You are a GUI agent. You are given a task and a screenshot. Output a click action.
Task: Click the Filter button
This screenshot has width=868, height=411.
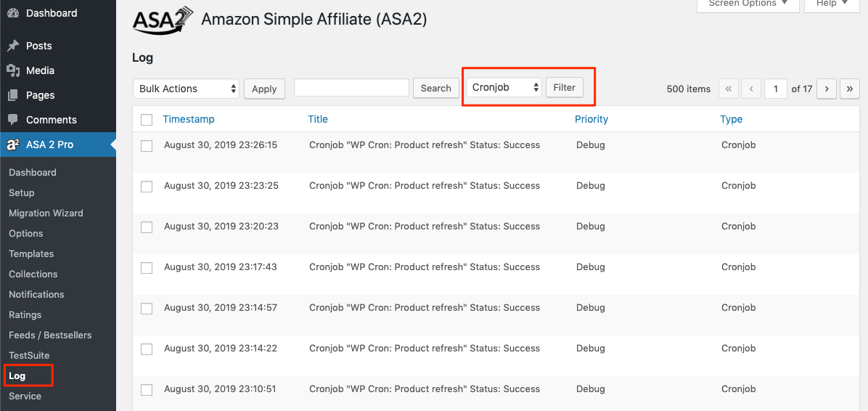pos(565,88)
